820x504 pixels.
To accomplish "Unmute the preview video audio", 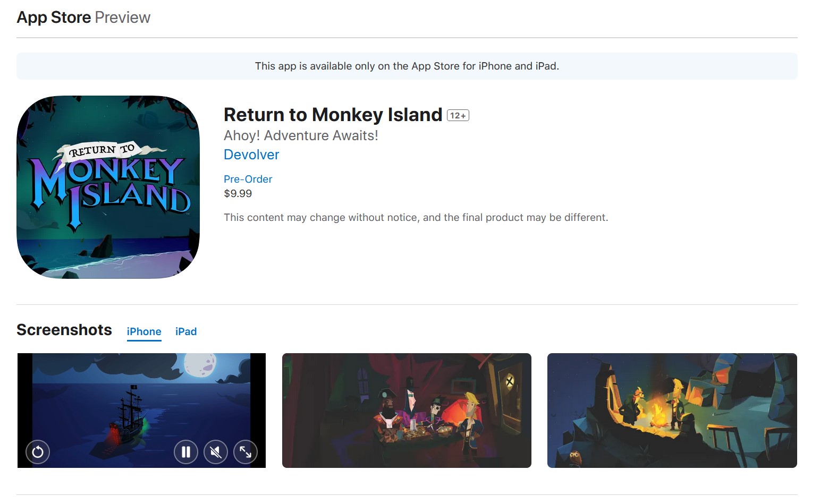I will [216, 452].
